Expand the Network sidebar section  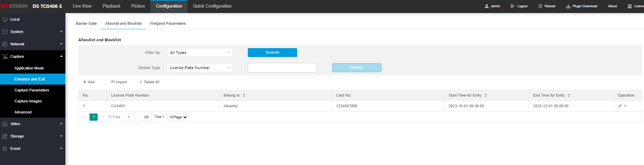[x=33, y=44]
